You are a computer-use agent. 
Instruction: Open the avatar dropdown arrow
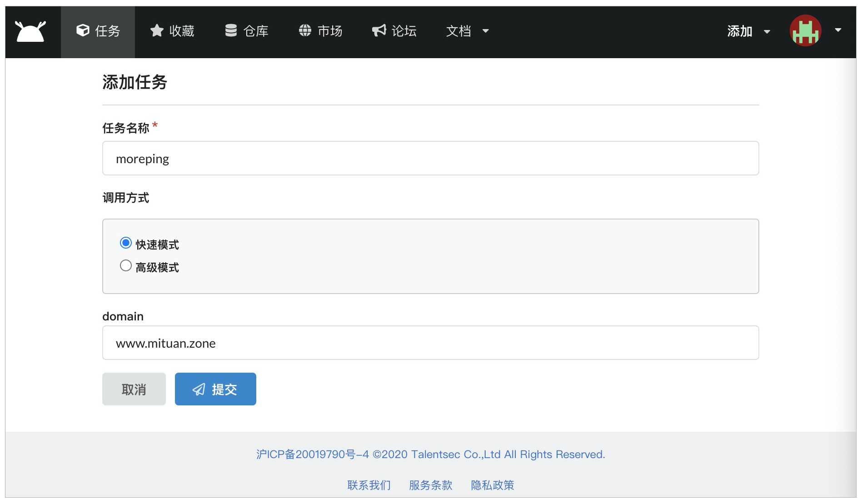point(837,31)
